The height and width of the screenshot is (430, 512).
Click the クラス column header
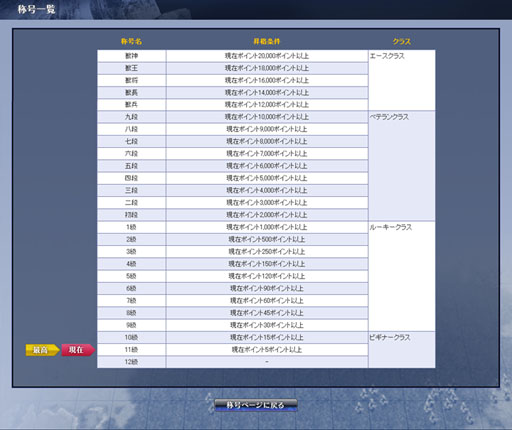402,42
